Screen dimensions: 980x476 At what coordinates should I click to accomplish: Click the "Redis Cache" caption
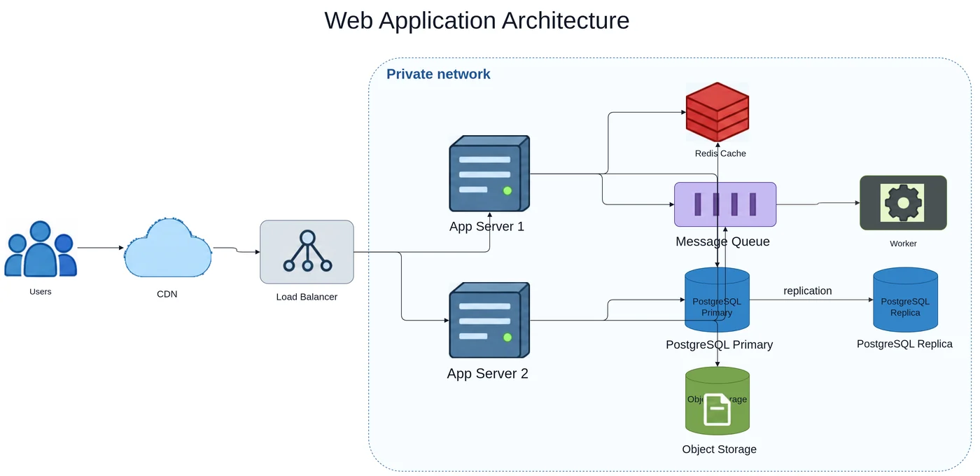[720, 153]
